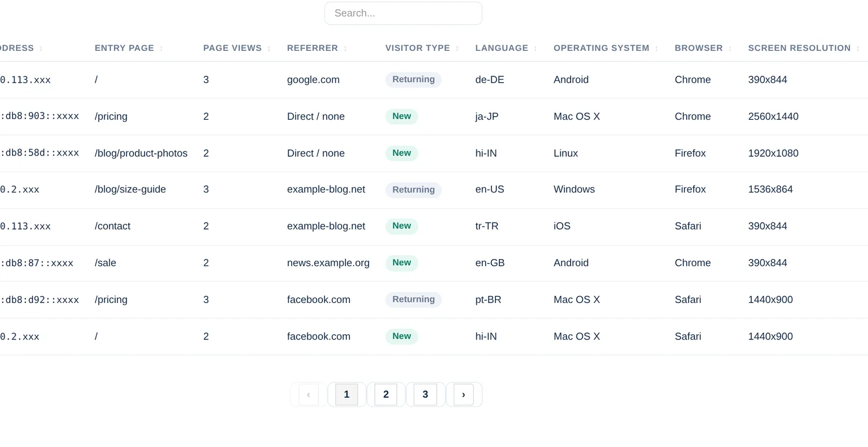The image size is (868, 447).
Task: Sort by Browser column icon
Action: click(730, 49)
